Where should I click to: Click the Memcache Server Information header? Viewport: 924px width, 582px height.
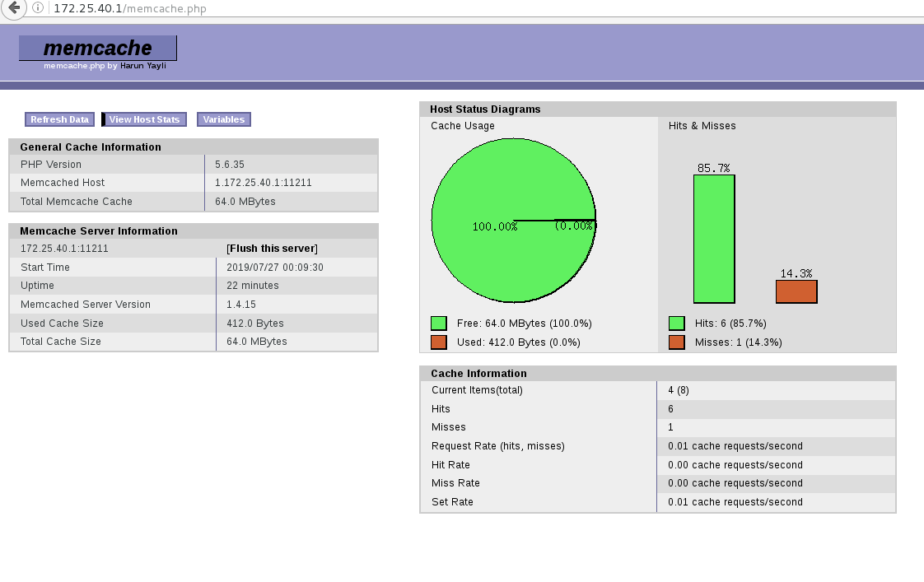99,231
